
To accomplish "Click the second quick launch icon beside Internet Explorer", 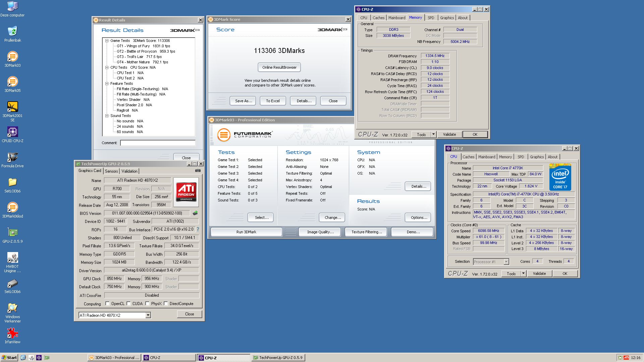I will (x=31, y=358).
